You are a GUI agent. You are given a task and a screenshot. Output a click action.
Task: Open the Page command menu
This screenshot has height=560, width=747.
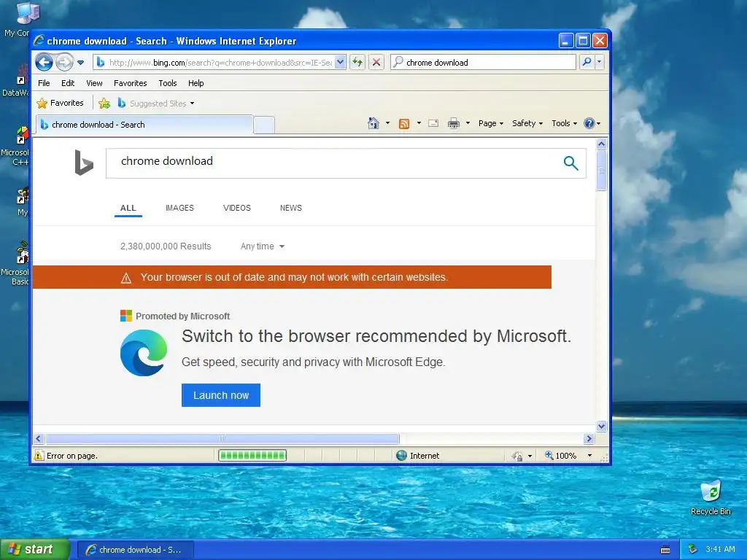491,123
